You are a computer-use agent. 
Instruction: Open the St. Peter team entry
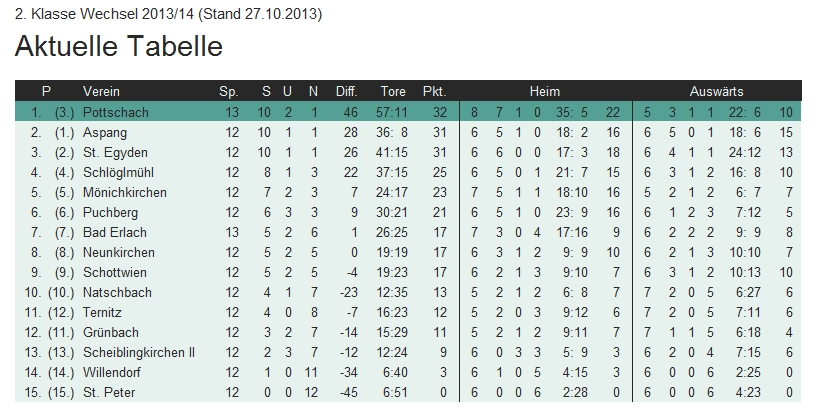pos(109,392)
